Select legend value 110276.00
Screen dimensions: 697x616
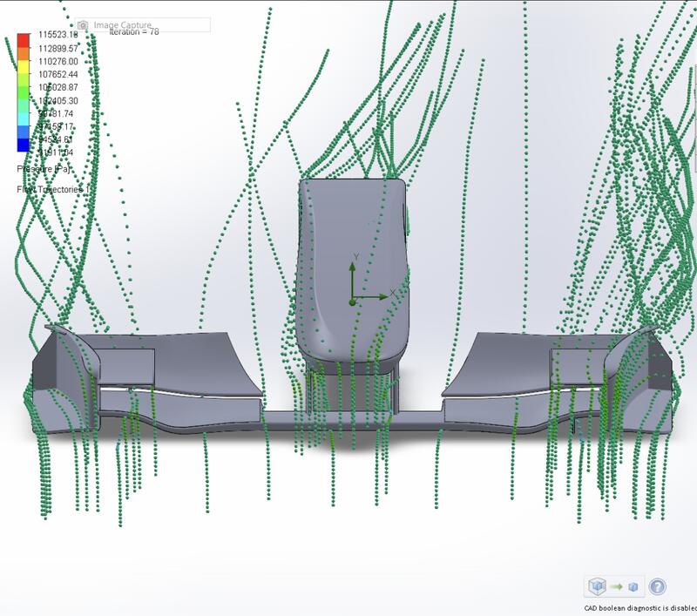pos(58,61)
